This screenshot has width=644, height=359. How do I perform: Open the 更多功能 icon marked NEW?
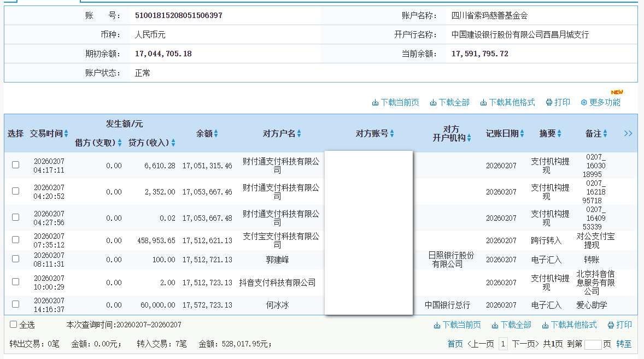pyautogui.click(x=583, y=102)
